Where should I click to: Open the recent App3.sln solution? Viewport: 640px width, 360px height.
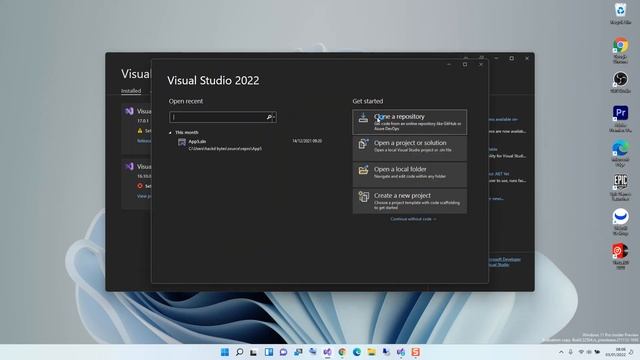(250, 144)
